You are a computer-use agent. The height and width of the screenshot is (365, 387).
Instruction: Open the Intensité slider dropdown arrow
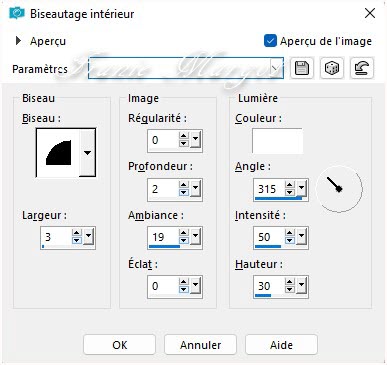point(302,236)
